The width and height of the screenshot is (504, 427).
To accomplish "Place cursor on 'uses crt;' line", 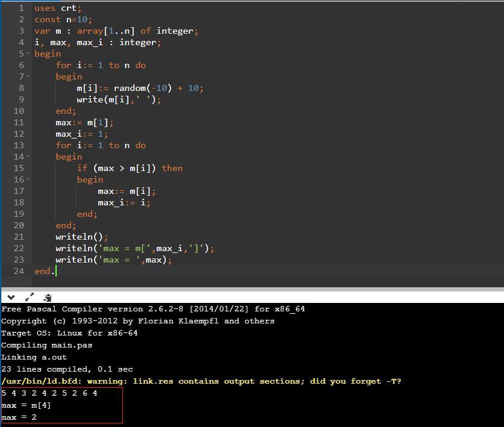I will pyautogui.click(x=58, y=8).
